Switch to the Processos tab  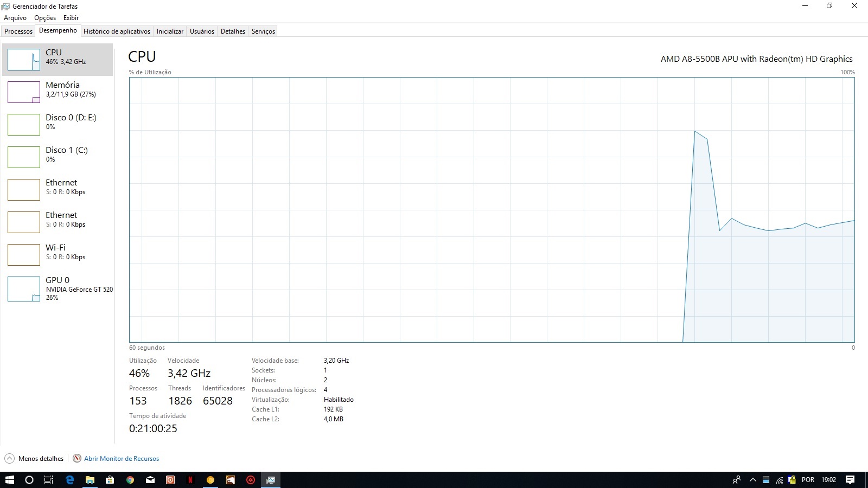pyautogui.click(x=18, y=31)
